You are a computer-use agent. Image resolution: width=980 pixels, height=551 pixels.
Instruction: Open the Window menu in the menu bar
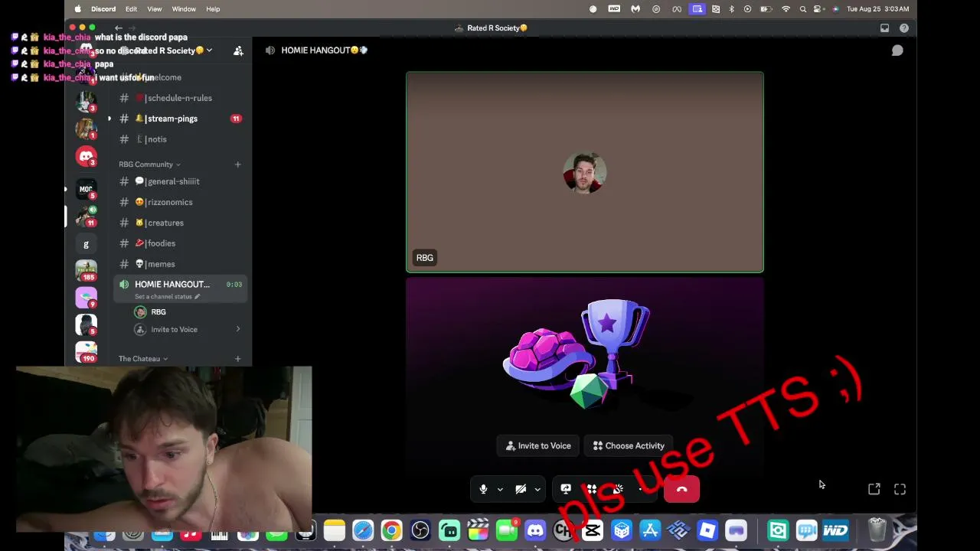coord(184,9)
